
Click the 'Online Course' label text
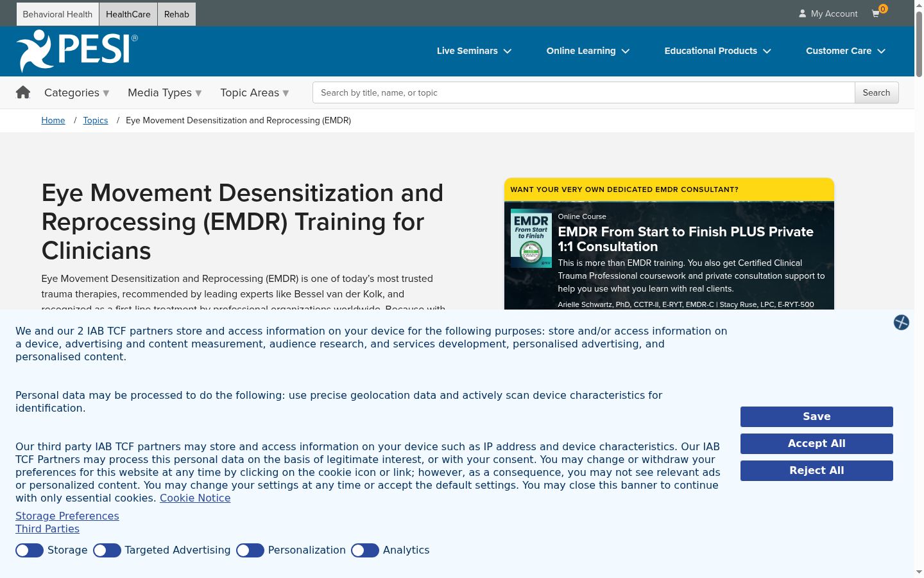coord(582,216)
